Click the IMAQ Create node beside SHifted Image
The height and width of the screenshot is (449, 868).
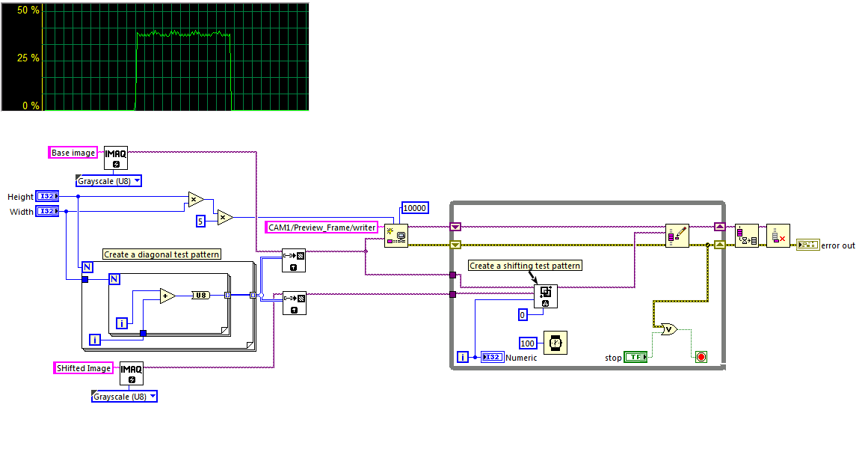[131, 373]
